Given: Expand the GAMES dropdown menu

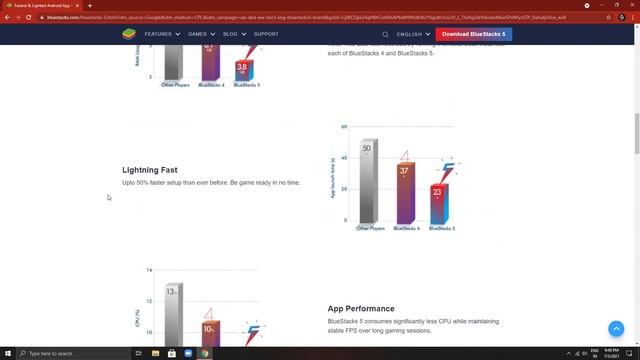Looking at the screenshot, I should pos(201,34).
